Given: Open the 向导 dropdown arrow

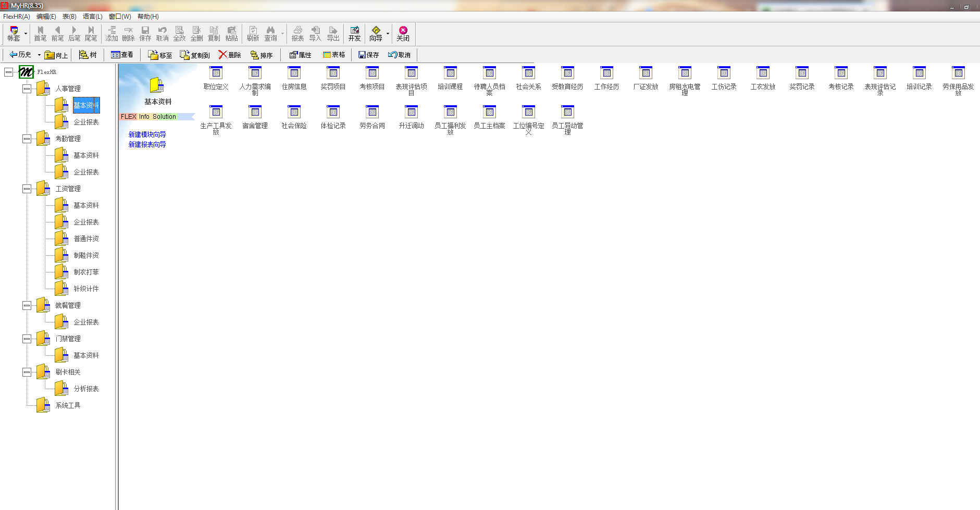Looking at the screenshot, I should click(388, 34).
